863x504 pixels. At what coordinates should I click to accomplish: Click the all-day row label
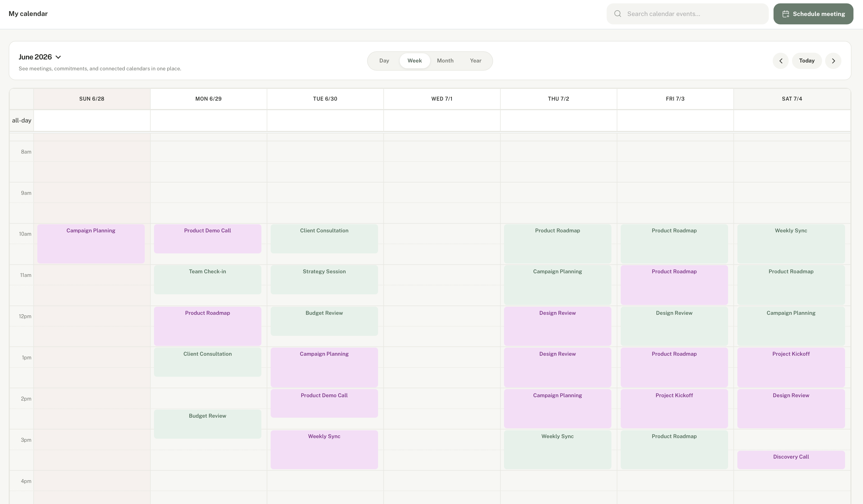(22, 121)
